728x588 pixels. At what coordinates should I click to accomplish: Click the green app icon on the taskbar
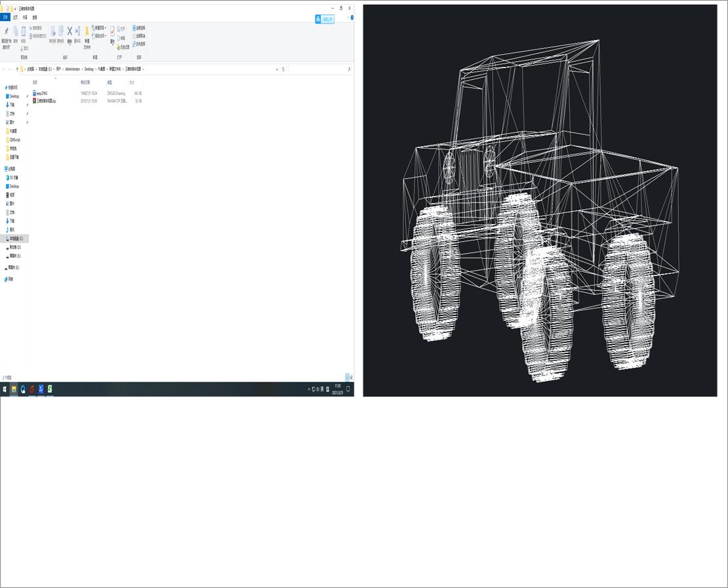[x=50, y=389]
